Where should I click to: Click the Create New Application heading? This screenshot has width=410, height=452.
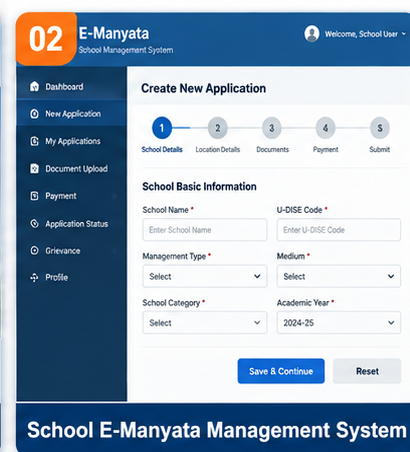203,88
